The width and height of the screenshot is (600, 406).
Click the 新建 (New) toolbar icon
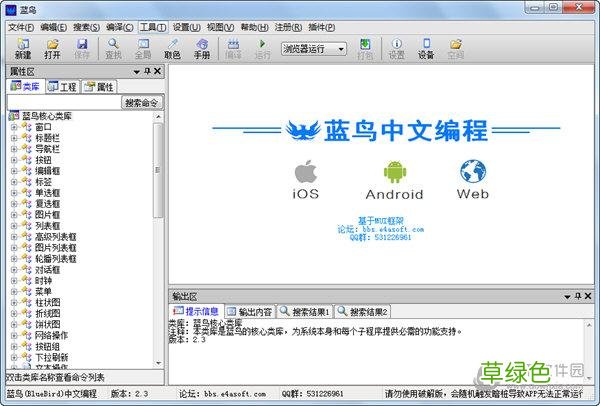[x=22, y=49]
